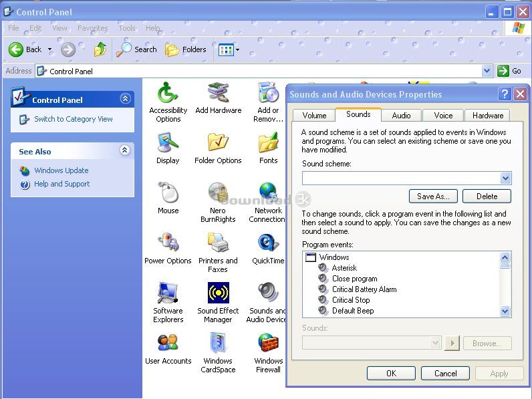Open the Add Hardware applet
Viewport: 532px width, 399px height.
point(218,98)
